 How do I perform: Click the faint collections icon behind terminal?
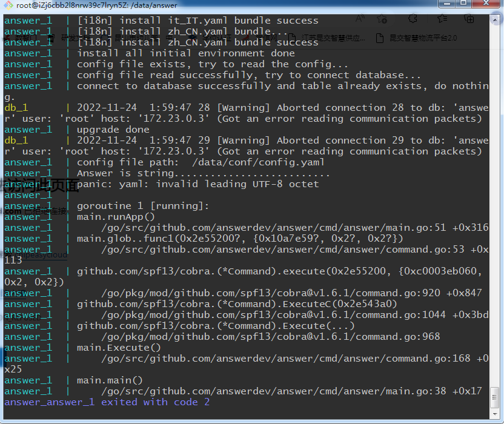[469, 19]
